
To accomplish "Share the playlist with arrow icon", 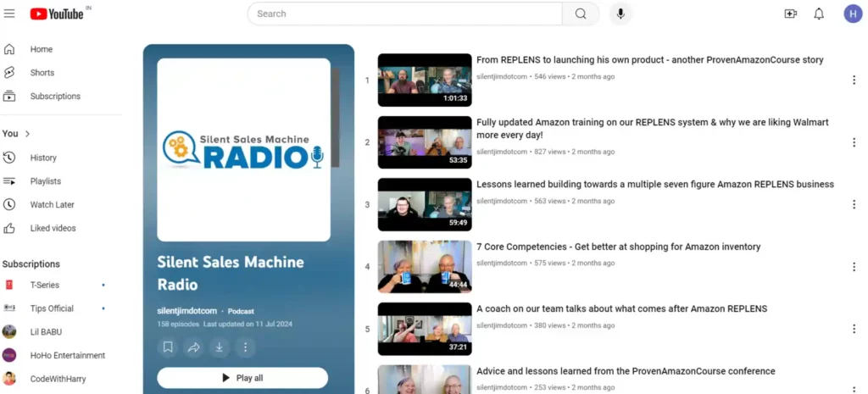I will pyautogui.click(x=194, y=347).
